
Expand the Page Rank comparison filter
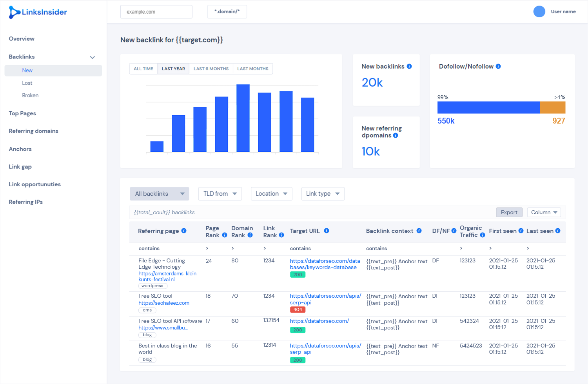tap(207, 248)
